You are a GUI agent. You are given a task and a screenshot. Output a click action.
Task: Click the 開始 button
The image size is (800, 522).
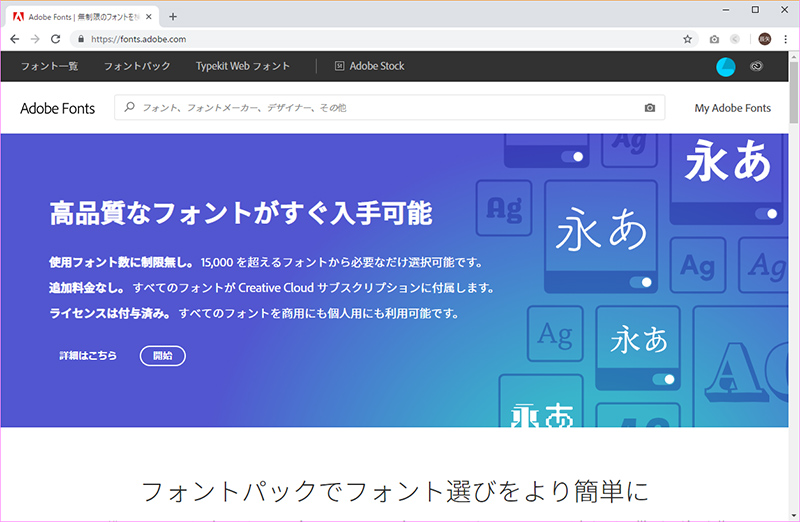(163, 356)
